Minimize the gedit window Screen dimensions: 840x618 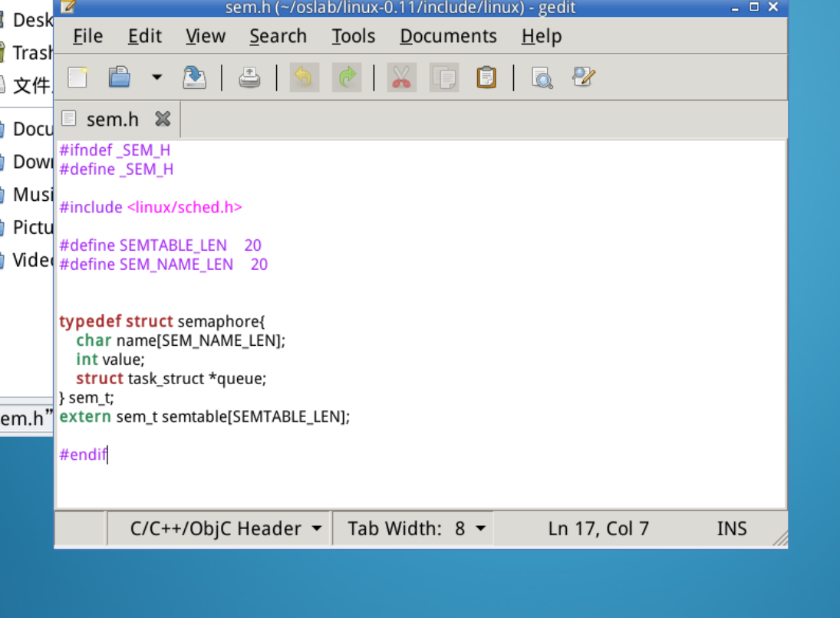[x=735, y=8]
